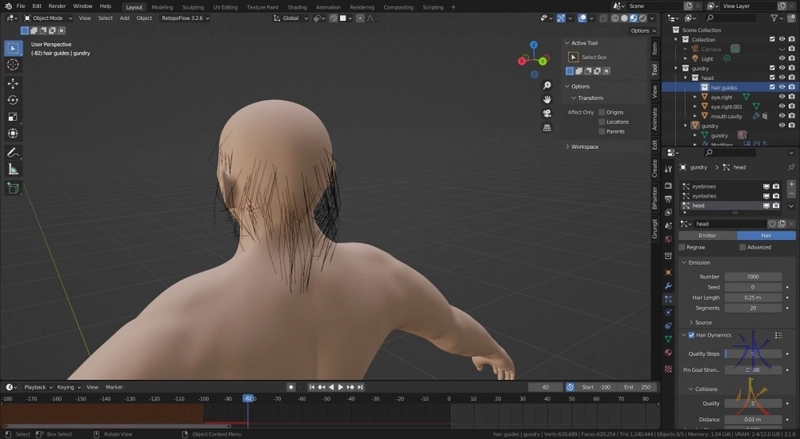The height and width of the screenshot is (439, 800).
Task: Select the Add Cube tool
Action: tap(13, 187)
